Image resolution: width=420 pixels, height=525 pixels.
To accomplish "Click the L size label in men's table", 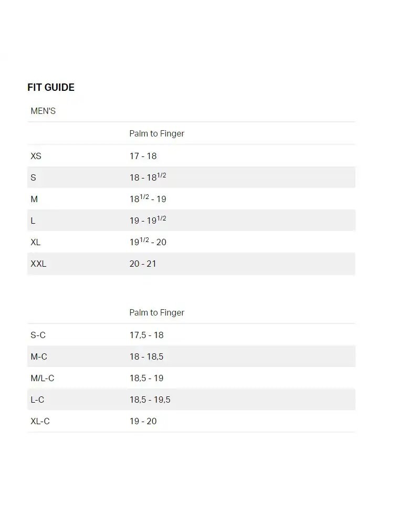I will click(33, 220).
